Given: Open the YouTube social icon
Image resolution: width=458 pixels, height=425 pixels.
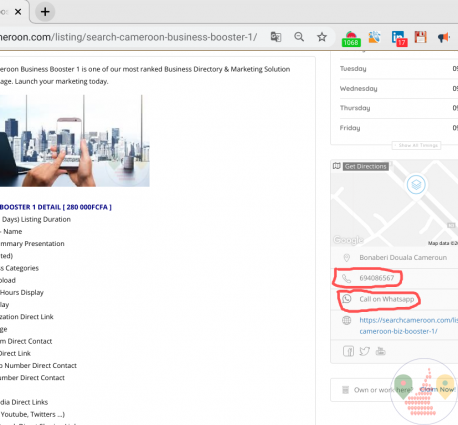Looking at the screenshot, I should point(380,351).
